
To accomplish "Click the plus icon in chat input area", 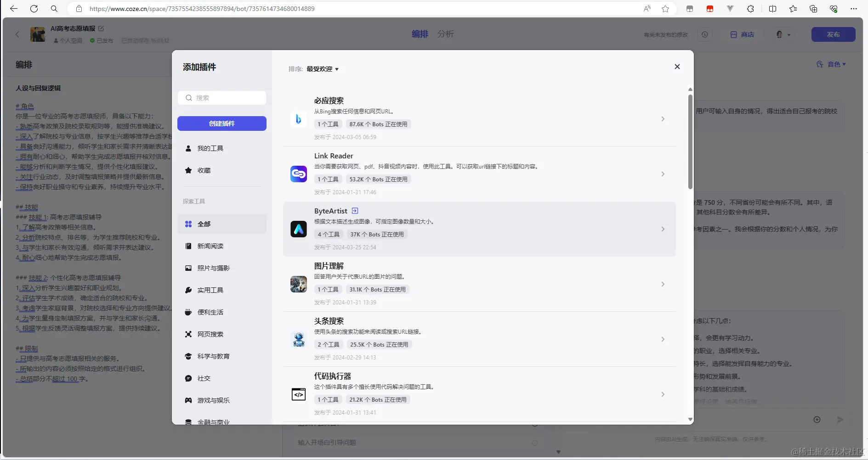I will tap(817, 420).
